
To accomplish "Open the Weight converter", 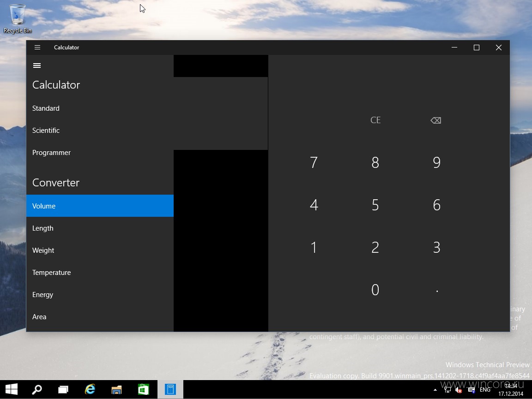I will pos(100,250).
